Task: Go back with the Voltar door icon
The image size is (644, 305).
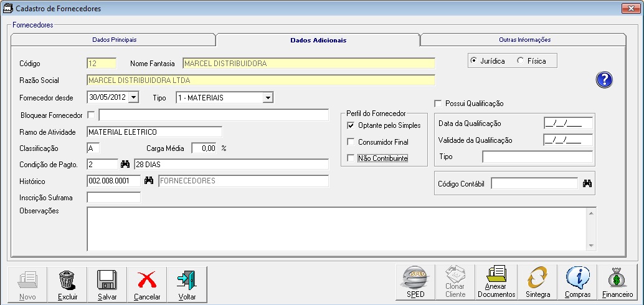Action: (187, 285)
